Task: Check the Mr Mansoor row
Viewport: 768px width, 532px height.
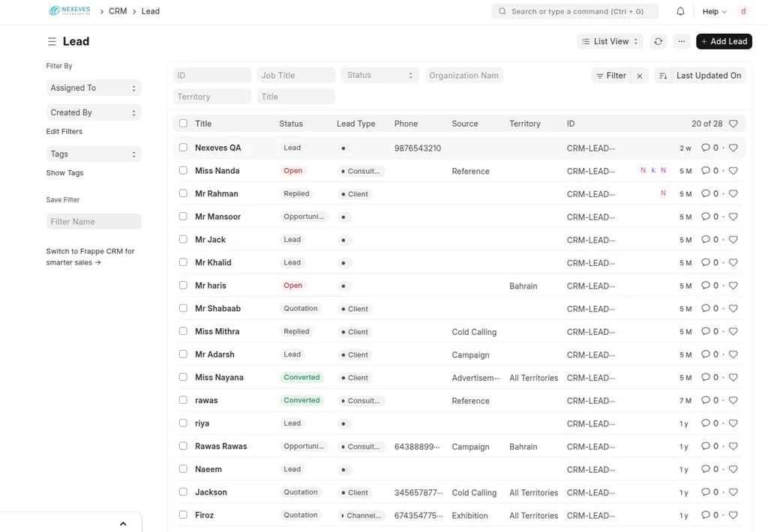Action: click(183, 217)
